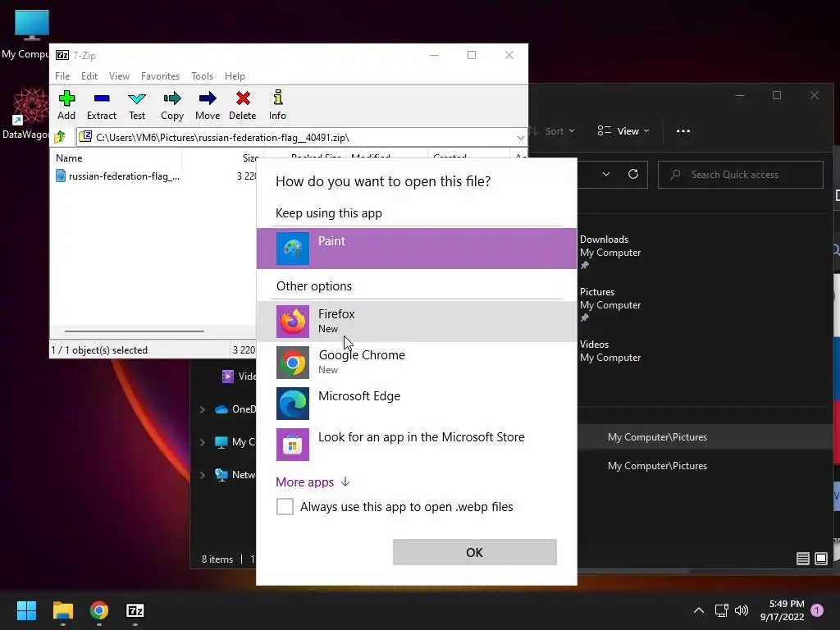Open the notification badge in taskbar
The width and height of the screenshot is (840, 630).
pyautogui.click(x=817, y=610)
